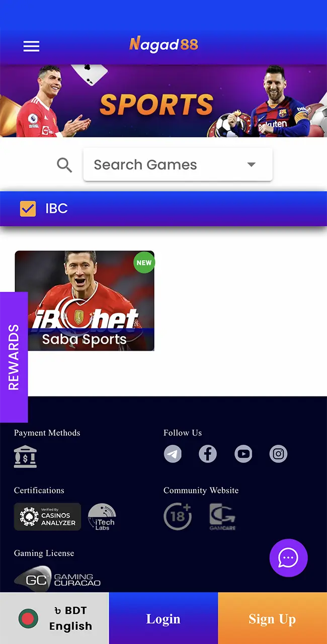327x644 pixels.
Task: Open the REWARDS side tab
Action: tap(14, 357)
